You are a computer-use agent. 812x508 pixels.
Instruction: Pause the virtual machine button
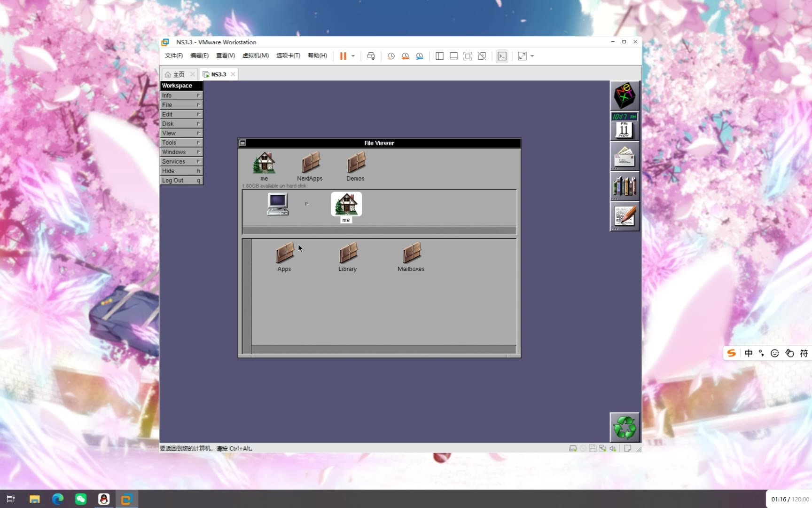343,56
